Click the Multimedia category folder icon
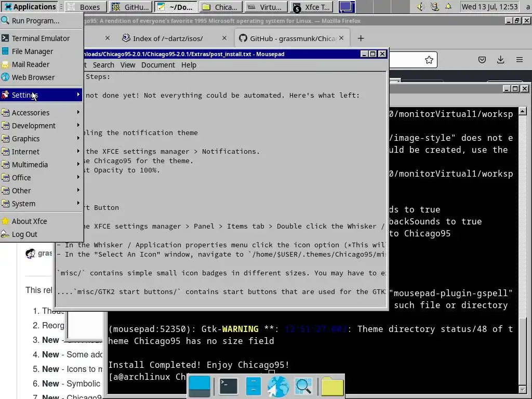Screen dimensions: 532x399 click(x=5, y=165)
